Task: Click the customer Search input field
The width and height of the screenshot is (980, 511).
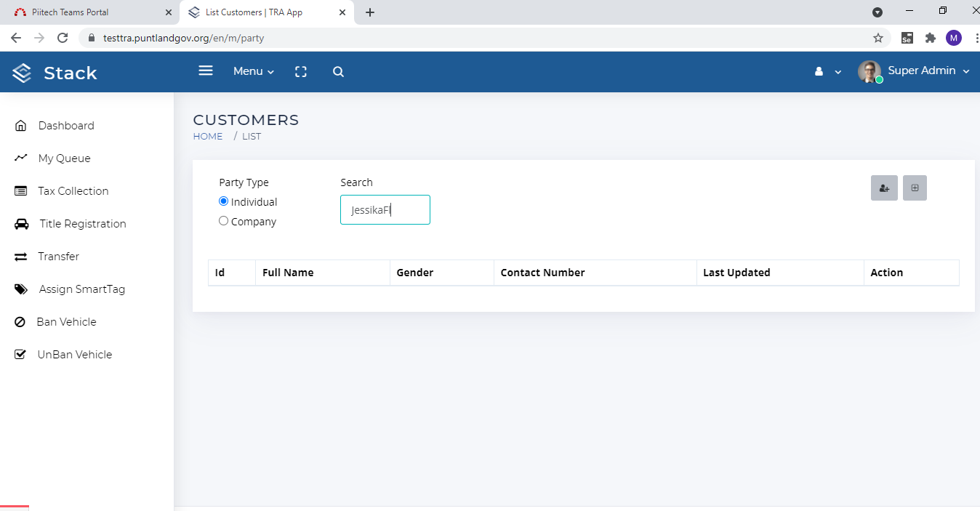Action: (385, 209)
